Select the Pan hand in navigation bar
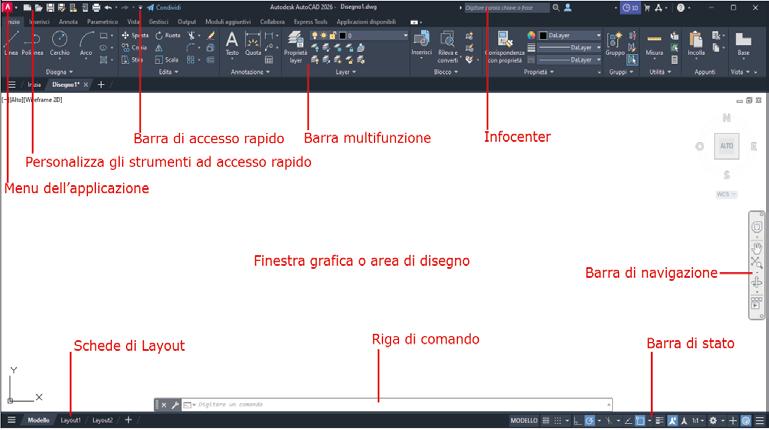Screen dimensions: 769x430 click(x=756, y=248)
